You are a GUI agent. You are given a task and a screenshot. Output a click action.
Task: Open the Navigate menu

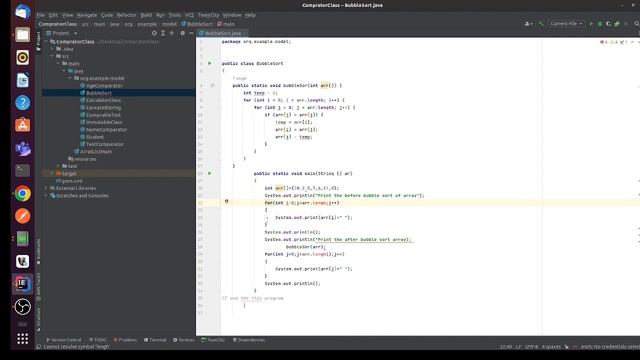tap(87, 15)
